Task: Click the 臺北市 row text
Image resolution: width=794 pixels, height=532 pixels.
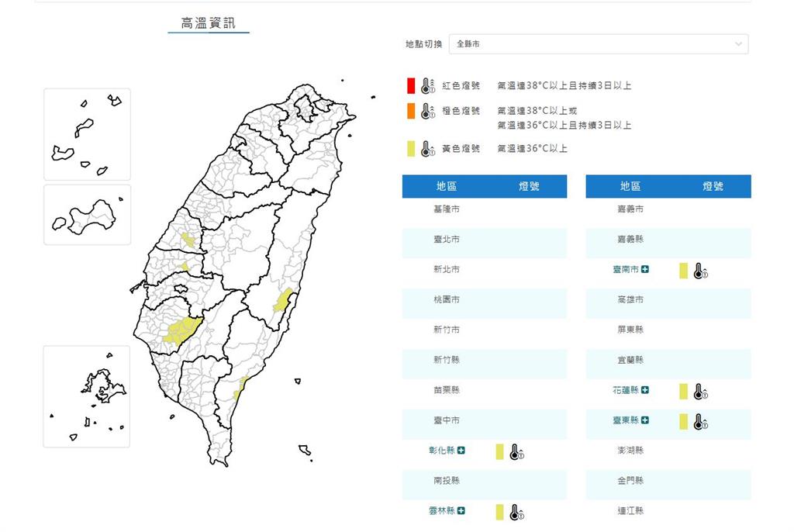Action: (x=447, y=239)
